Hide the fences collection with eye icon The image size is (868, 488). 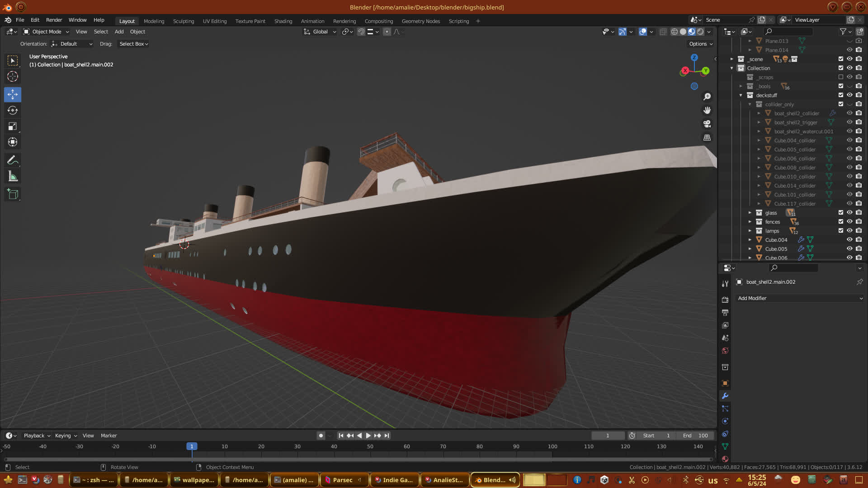coord(849,221)
